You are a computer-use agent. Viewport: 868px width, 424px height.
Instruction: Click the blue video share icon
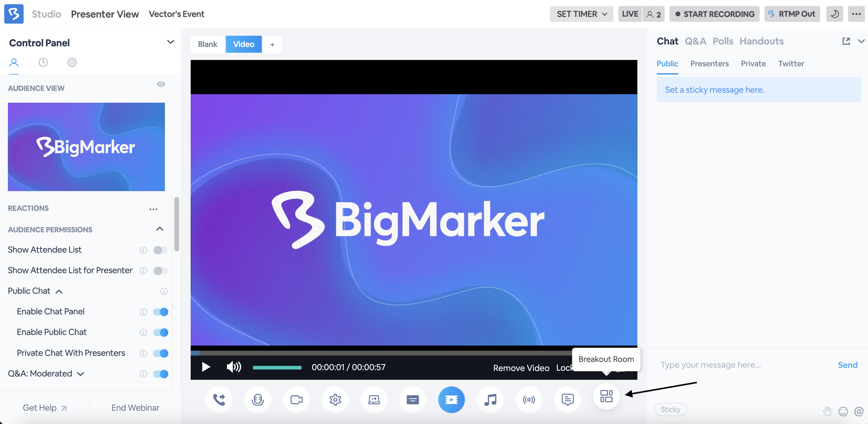pos(452,400)
